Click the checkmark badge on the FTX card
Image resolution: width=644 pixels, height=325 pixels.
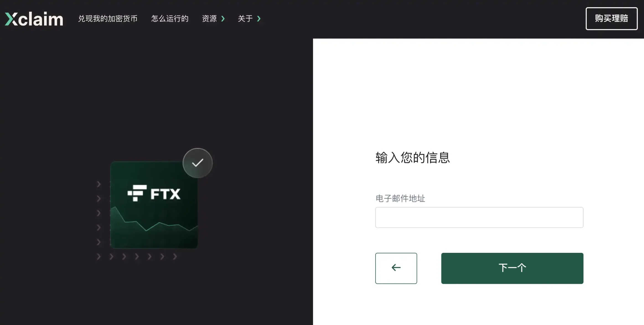click(197, 163)
